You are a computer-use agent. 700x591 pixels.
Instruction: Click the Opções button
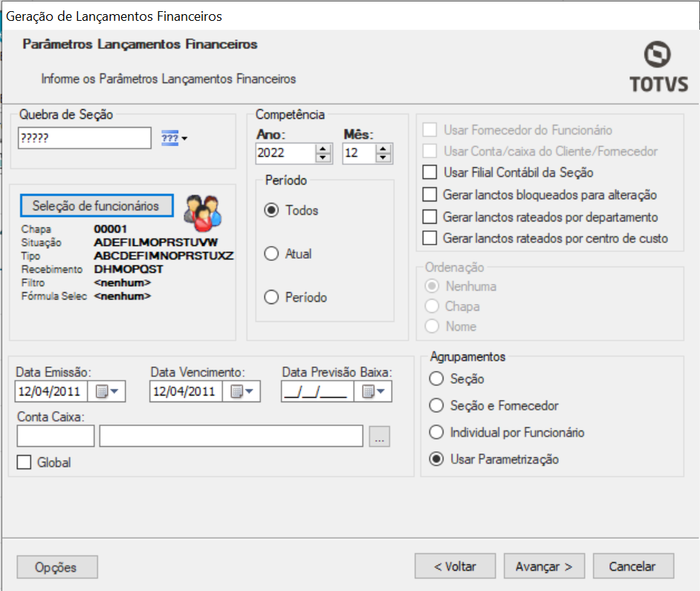[57, 567]
